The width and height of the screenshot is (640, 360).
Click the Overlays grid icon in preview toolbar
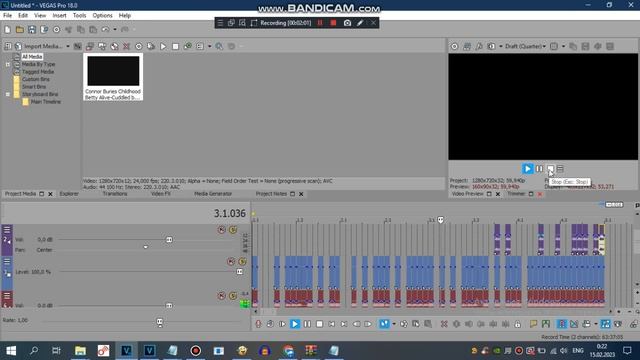click(x=554, y=46)
